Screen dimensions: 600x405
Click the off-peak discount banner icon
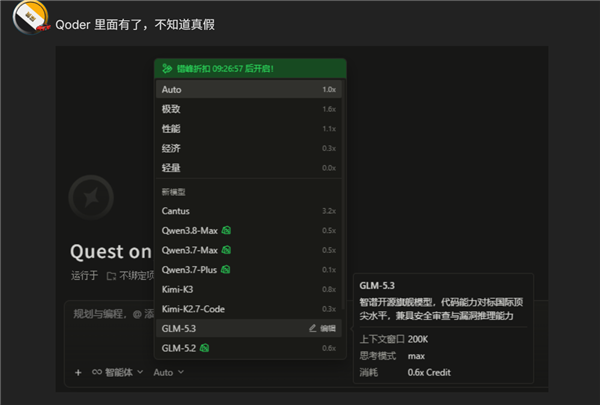click(x=167, y=69)
